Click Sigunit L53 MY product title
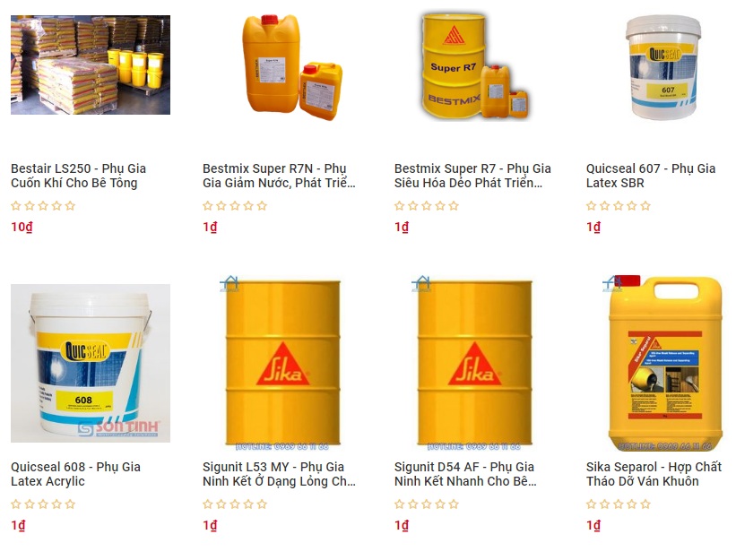The height and width of the screenshot is (560, 736). pyautogui.click(x=279, y=474)
